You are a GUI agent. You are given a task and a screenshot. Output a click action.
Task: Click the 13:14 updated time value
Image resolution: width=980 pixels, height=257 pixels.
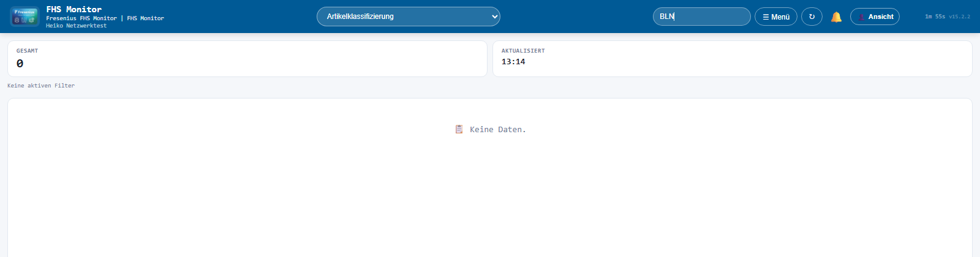tap(513, 62)
